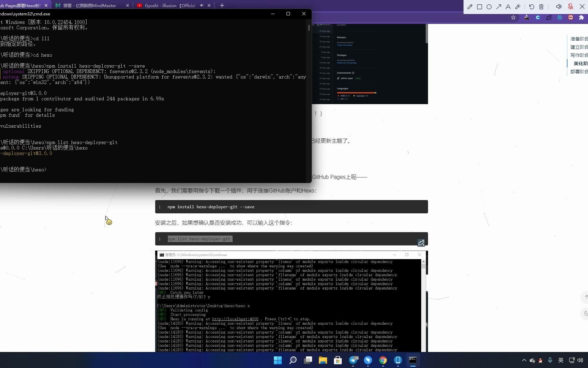This screenshot has width=588, height=368.
Task: Click the microphone tray icon
Action: tap(550, 360)
